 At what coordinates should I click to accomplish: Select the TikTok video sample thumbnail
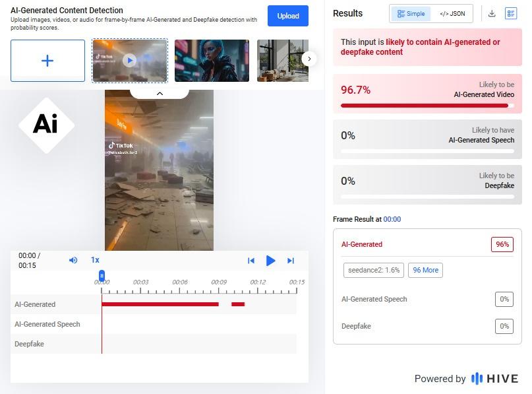click(x=130, y=61)
